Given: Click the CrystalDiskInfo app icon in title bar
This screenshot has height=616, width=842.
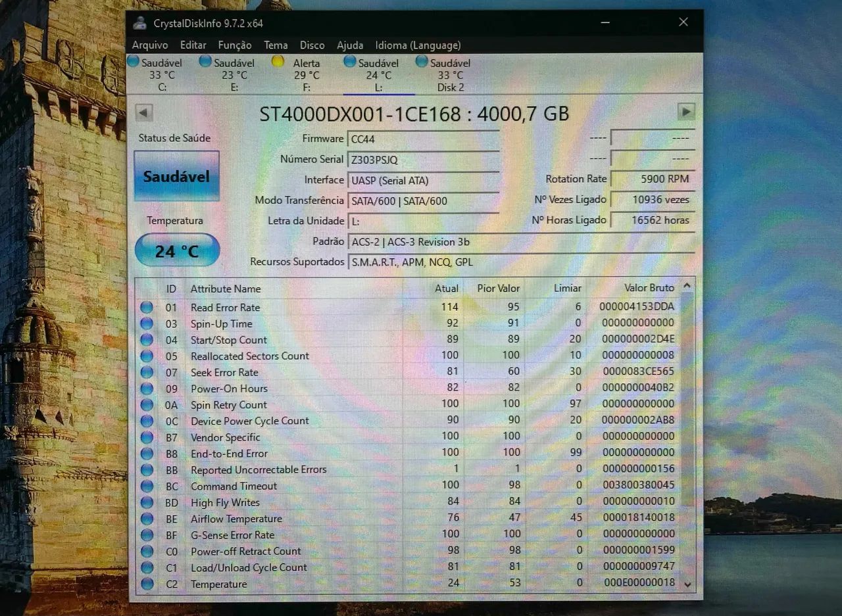Looking at the screenshot, I should (x=139, y=22).
